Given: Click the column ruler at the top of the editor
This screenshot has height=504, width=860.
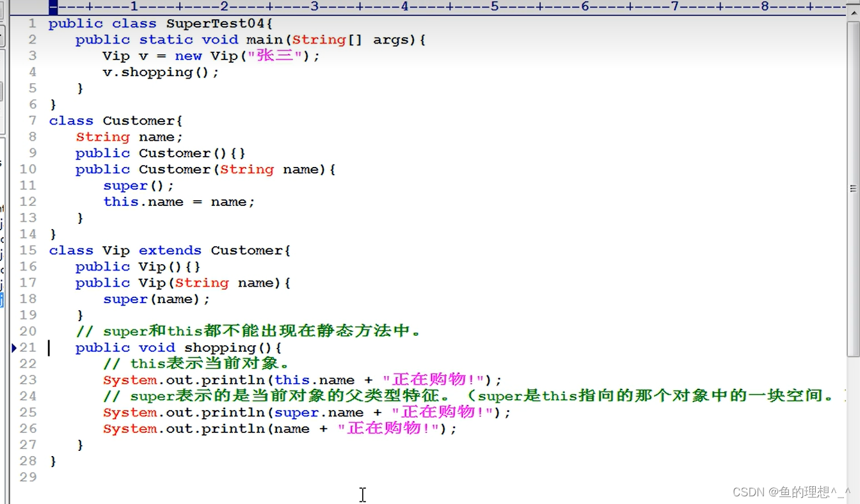Looking at the screenshot, I should coord(384,6).
